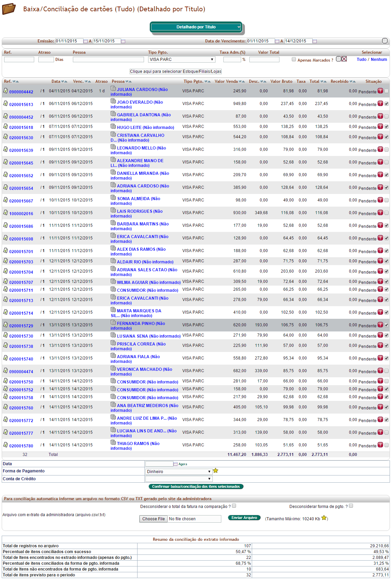The width and height of the screenshot is (392, 588).
Task: Open the LAIS RODRIGUES person link
Action: 136,213
